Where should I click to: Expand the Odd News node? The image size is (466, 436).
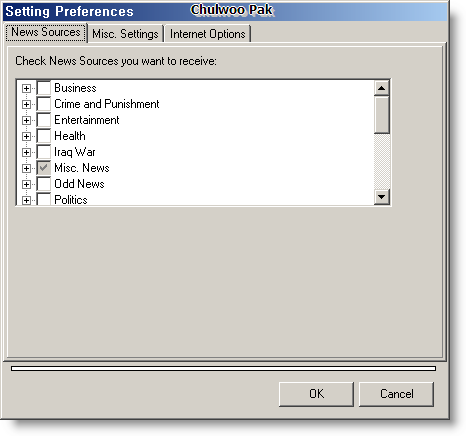click(x=26, y=184)
